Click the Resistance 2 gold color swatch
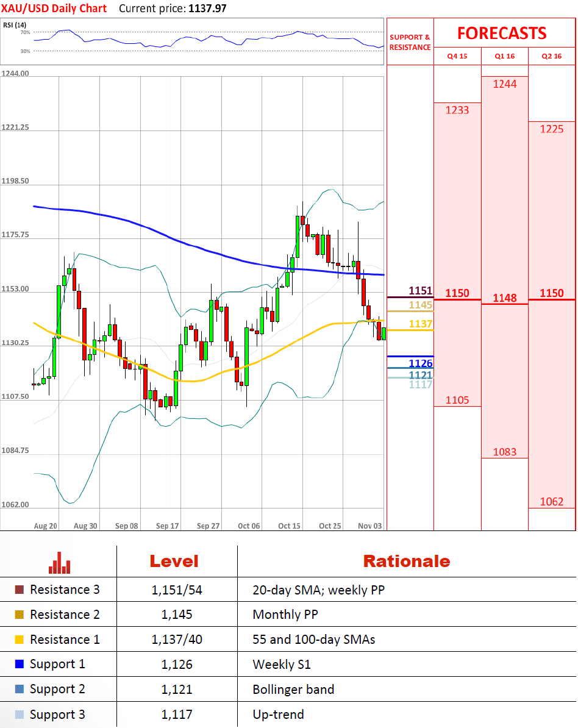Screen dimensions: 578x728 [19, 615]
